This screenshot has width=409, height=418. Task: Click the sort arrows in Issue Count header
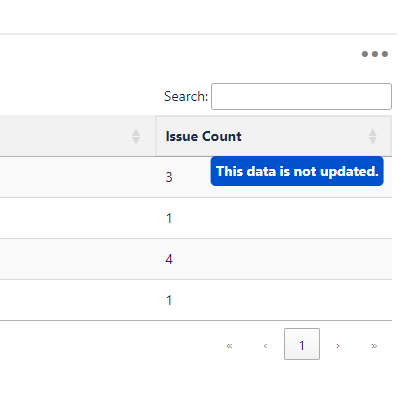click(x=372, y=137)
